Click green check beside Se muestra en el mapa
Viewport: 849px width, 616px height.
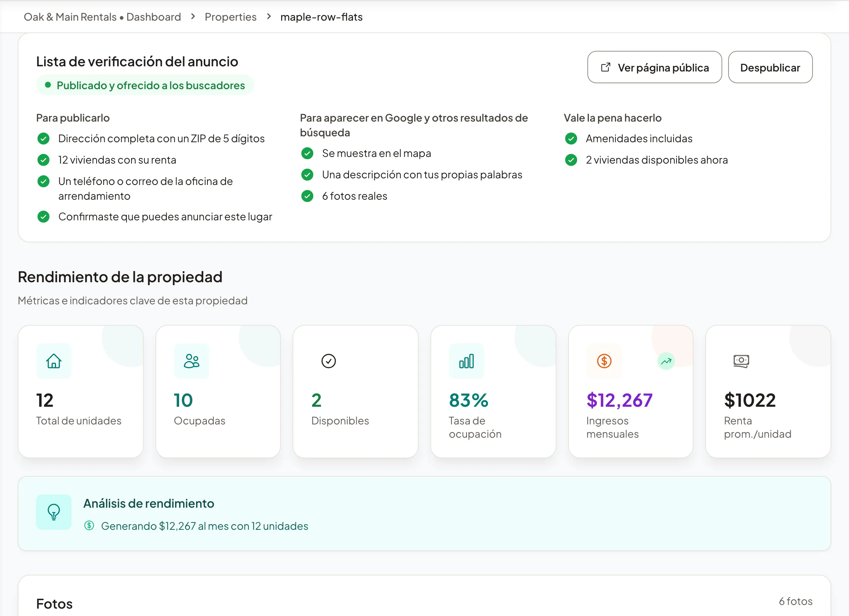pos(307,153)
